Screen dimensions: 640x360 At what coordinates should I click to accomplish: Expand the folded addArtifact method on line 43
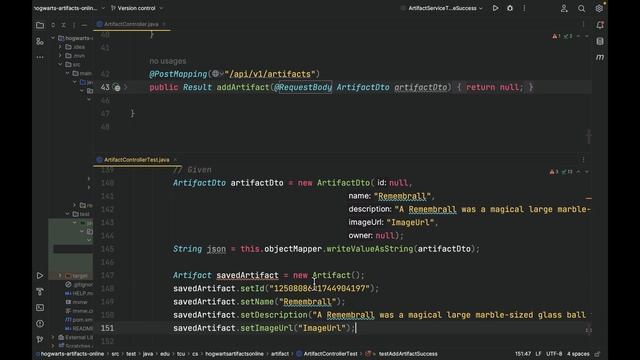(x=126, y=87)
